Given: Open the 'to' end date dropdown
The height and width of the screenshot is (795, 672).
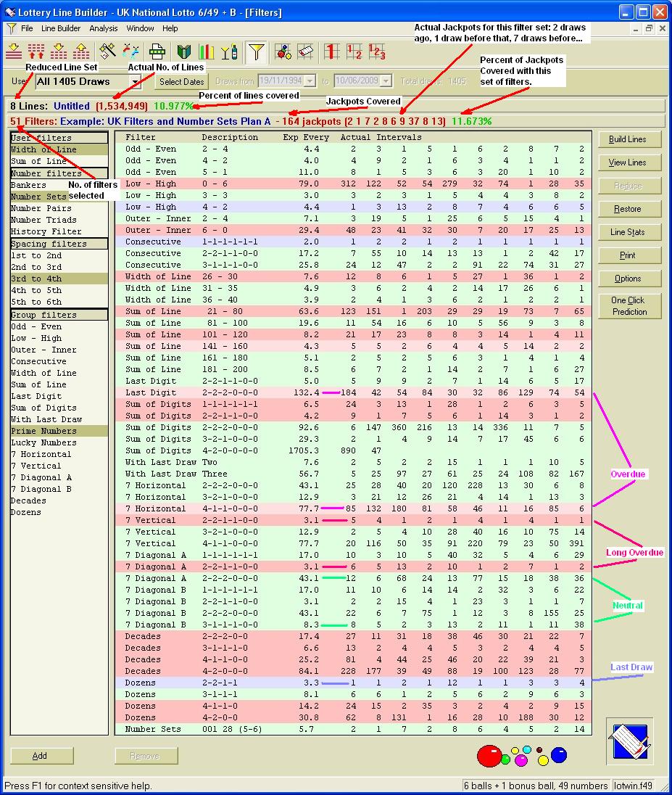Looking at the screenshot, I should 386,81.
